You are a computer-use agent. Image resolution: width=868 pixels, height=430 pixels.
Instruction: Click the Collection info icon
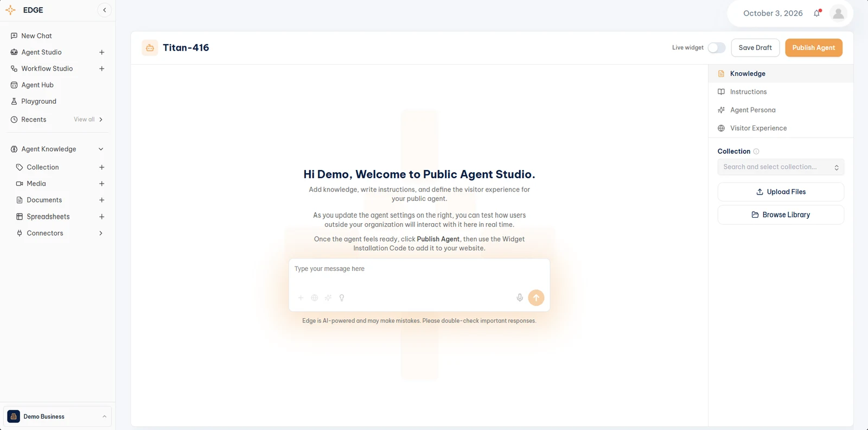point(756,151)
